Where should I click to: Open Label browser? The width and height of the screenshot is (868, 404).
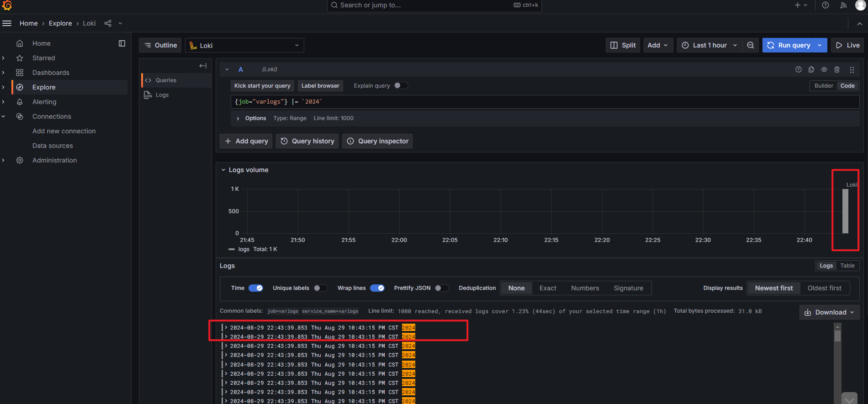point(320,86)
